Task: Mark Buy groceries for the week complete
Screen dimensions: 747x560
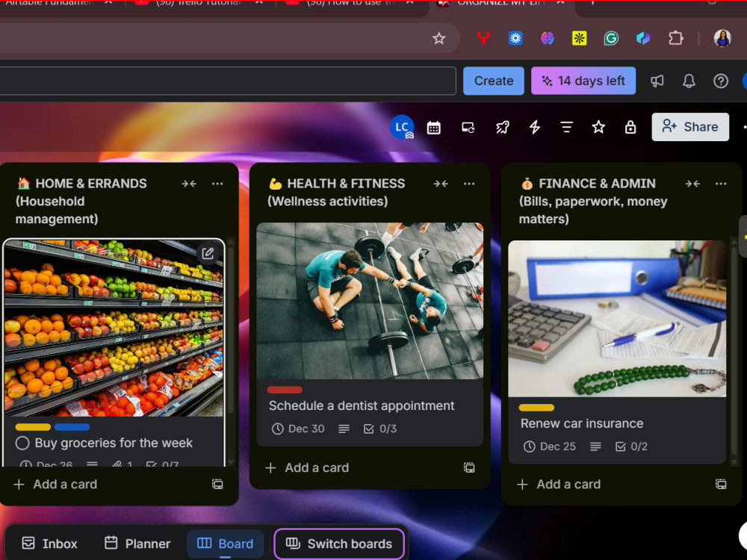Action: (x=22, y=444)
